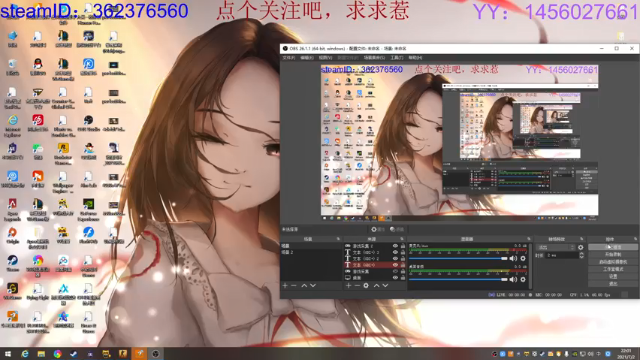The height and width of the screenshot is (360, 640).
Task: Remove the selected scene with Scenes minus icon
Action: [x=294, y=286]
